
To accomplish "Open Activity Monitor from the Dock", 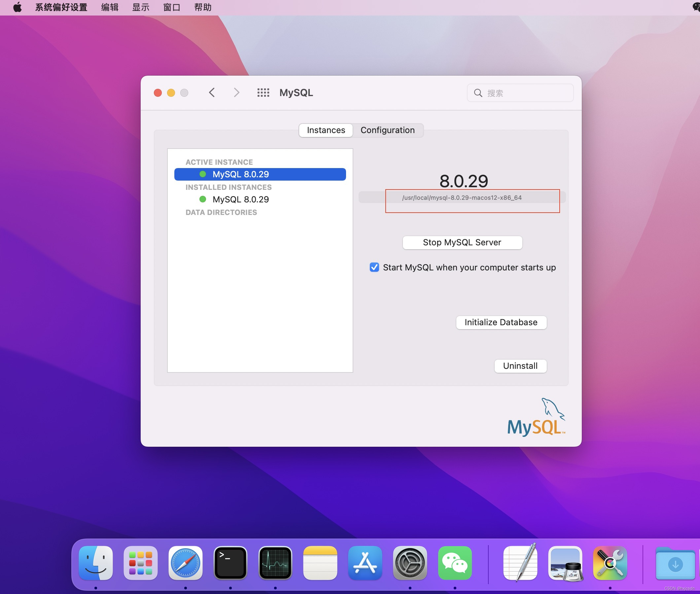I will pyautogui.click(x=275, y=563).
